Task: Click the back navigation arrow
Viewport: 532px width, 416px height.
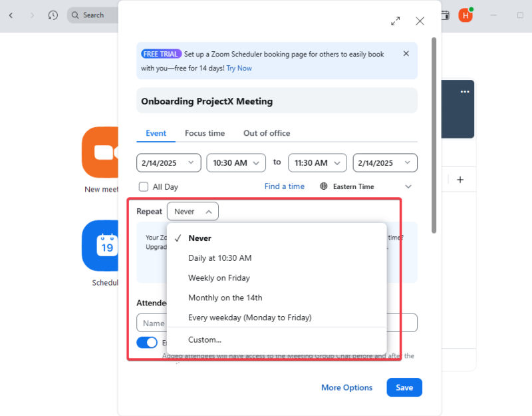Action: pos(11,15)
